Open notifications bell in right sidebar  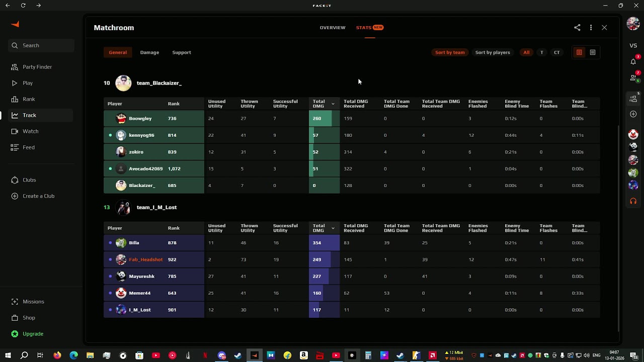(x=633, y=61)
